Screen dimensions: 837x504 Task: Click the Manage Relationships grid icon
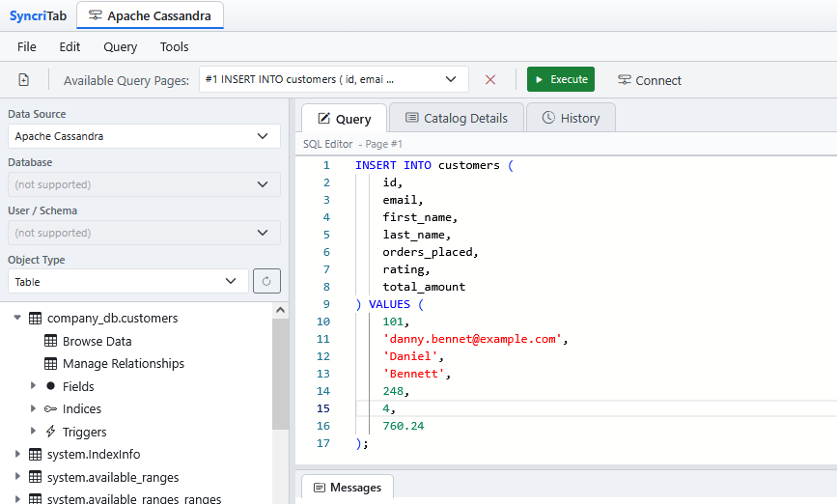coord(51,364)
